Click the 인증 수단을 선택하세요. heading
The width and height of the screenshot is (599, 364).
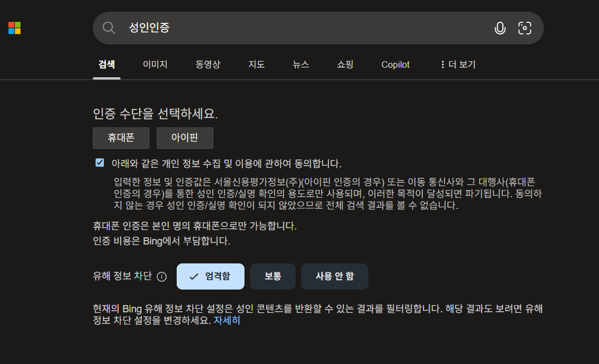coord(155,113)
